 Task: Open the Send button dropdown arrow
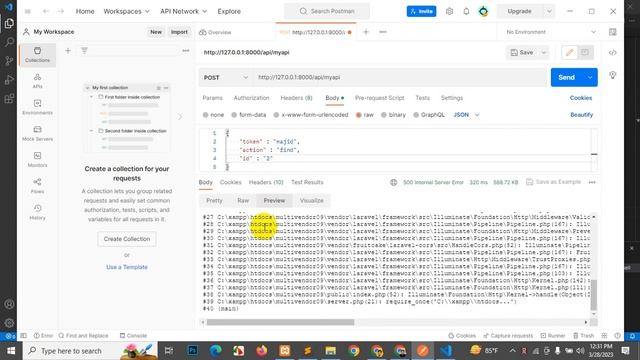590,78
